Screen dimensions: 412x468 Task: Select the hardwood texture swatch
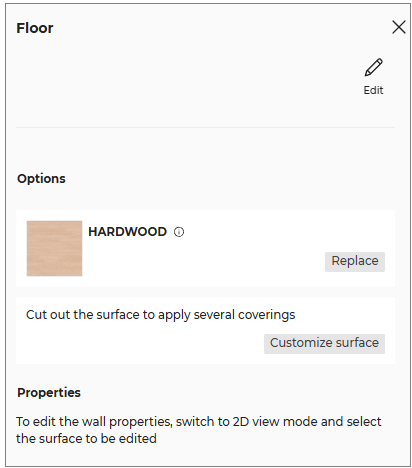pyautogui.click(x=54, y=248)
